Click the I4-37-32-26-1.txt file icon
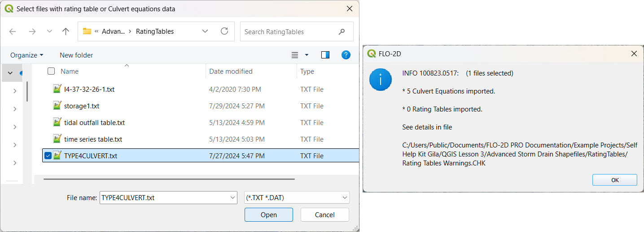This screenshot has width=644, height=232. (57, 89)
